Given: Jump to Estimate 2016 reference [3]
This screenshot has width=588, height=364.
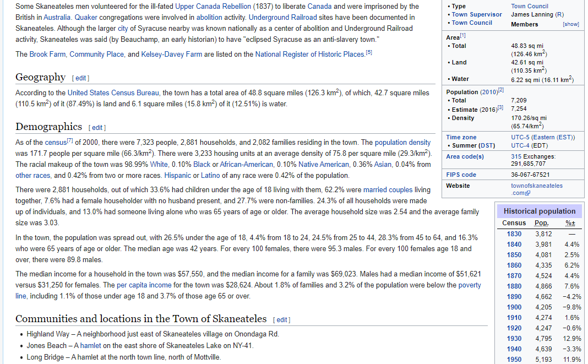Looking at the screenshot, I should [500, 108].
